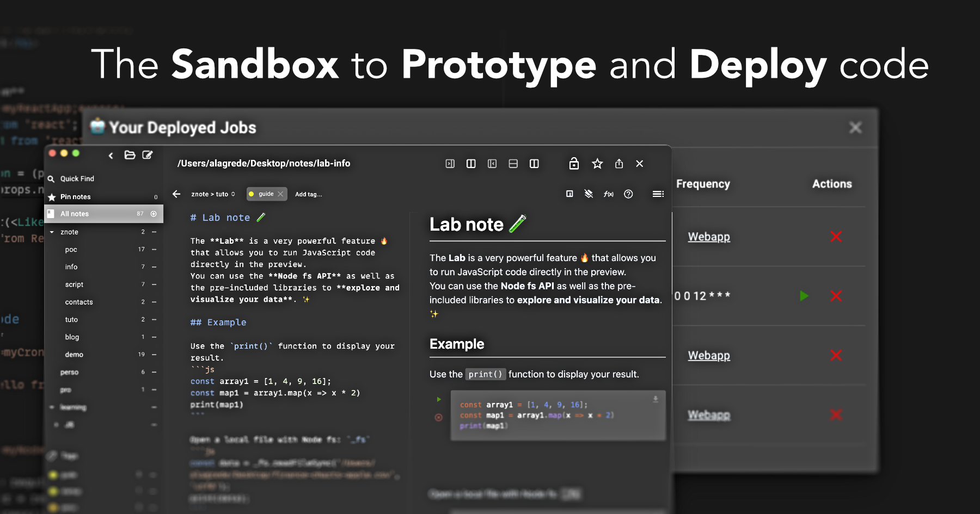980x514 pixels.
Task: Open the more menu for perso
Action: tap(154, 373)
